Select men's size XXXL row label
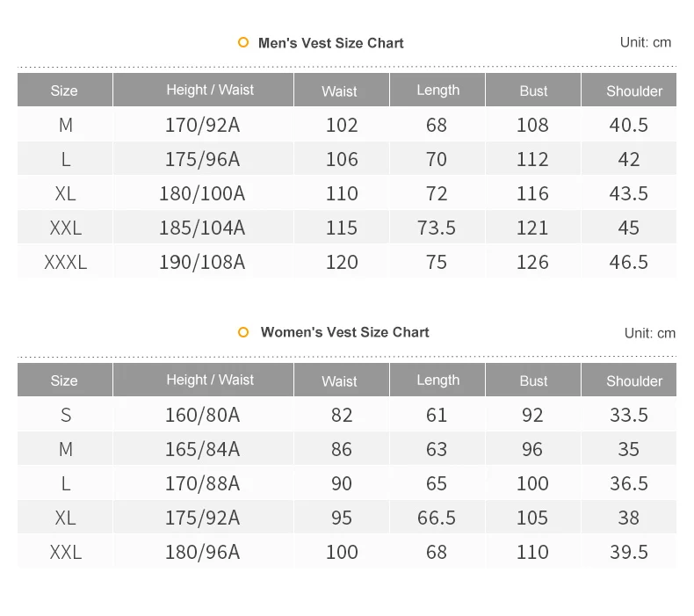This screenshot has width=694, height=616. point(66,262)
